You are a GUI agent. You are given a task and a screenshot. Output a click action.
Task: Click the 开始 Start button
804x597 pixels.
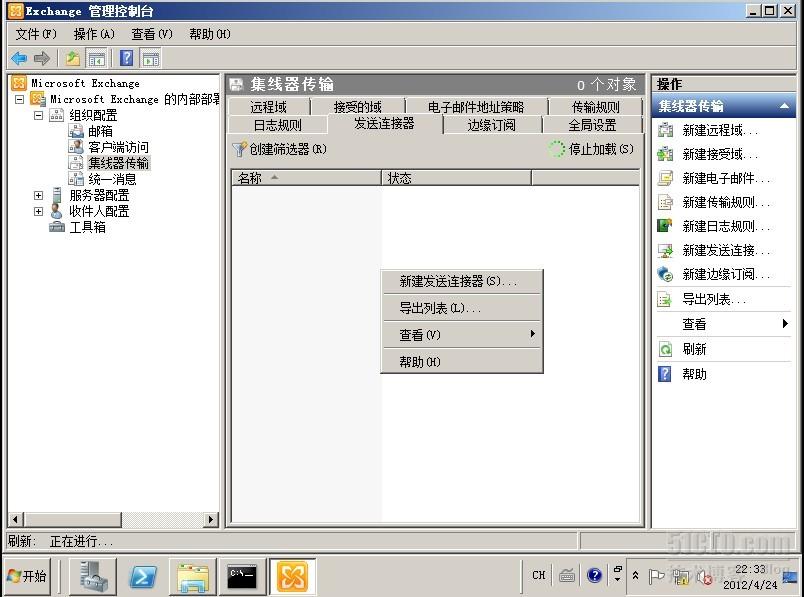[x=28, y=576]
